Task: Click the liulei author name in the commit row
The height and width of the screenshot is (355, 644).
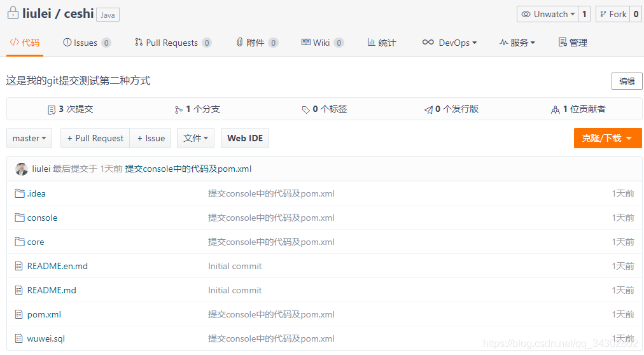Action: tap(41, 169)
